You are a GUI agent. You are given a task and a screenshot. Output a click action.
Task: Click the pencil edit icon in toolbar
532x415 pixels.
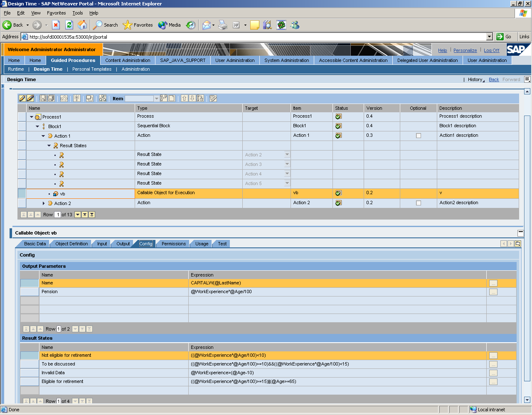(x=22, y=99)
